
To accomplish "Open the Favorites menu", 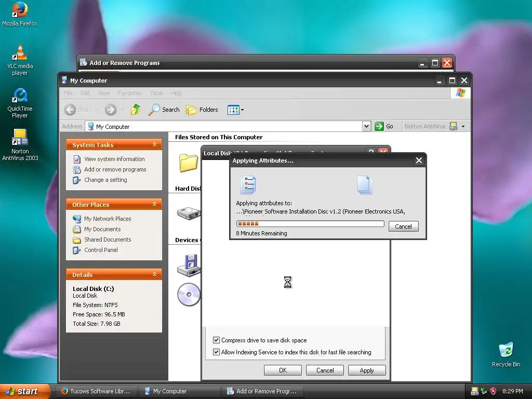I will [129, 93].
